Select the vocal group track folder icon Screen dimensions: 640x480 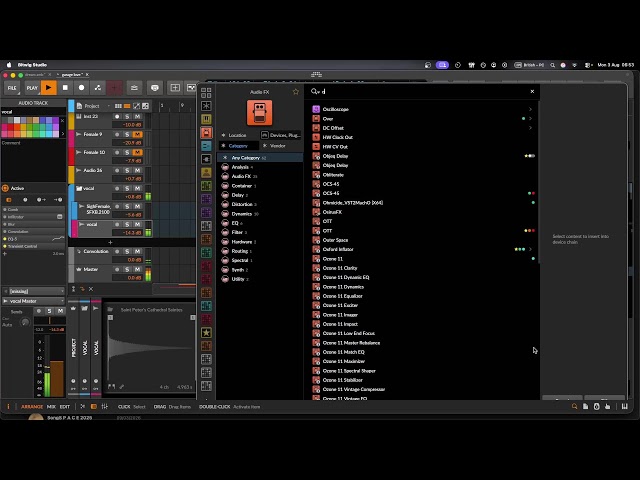(80, 189)
